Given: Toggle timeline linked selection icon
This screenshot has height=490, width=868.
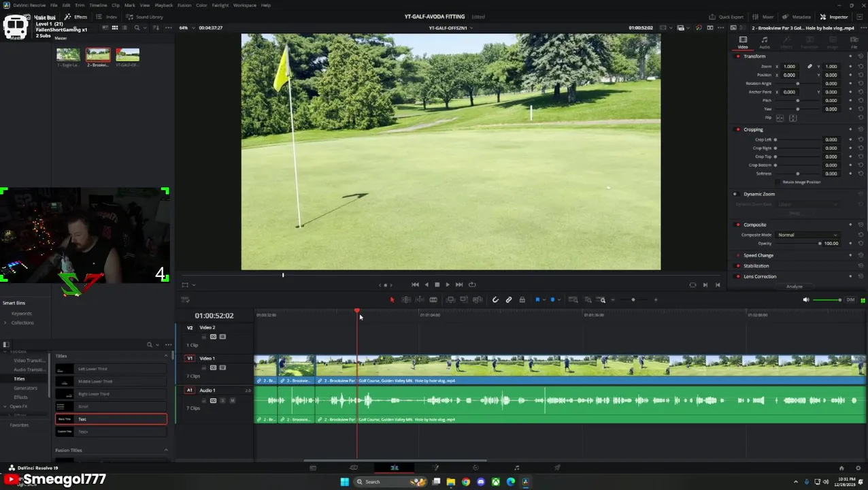Looking at the screenshot, I should [509, 300].
